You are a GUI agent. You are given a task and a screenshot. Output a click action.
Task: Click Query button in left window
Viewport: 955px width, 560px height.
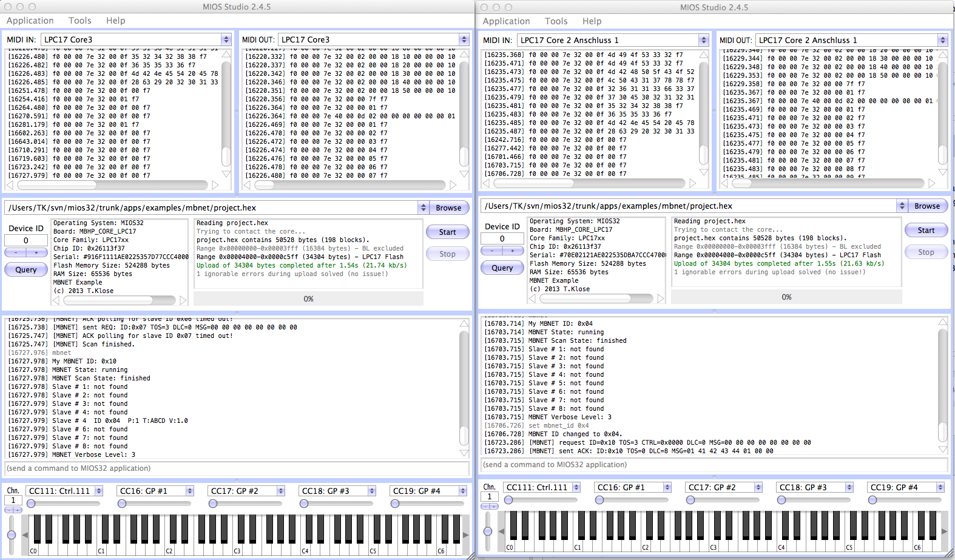(x=26, y=269)
